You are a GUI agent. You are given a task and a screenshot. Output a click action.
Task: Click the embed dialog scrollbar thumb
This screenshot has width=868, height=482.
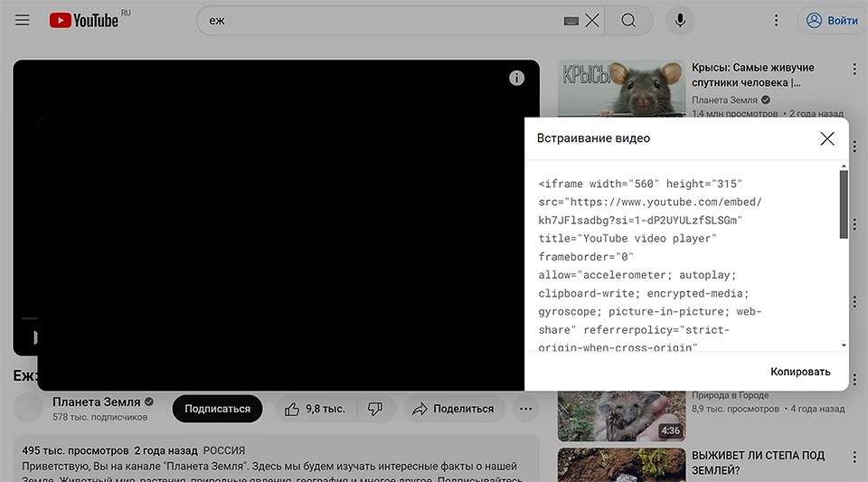pos(844,204)
